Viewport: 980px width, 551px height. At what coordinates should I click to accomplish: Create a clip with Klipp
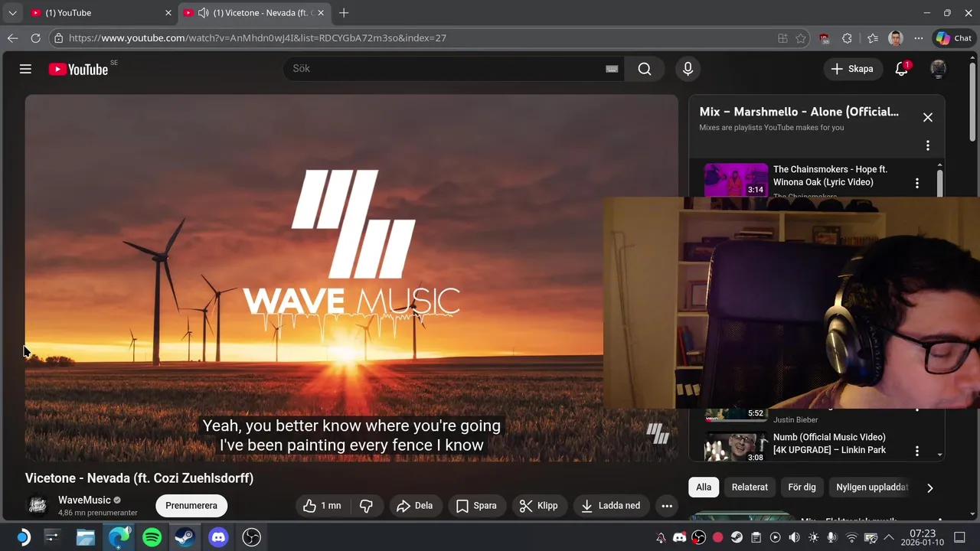pos(538,506)
